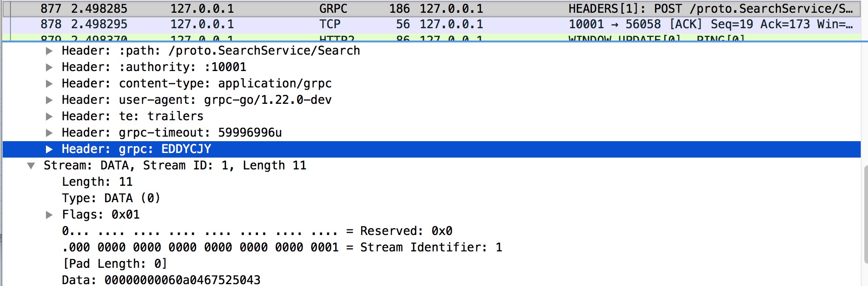This screenshot has height=286, width=868.
Task: Expand the Flags: 0x01 triangle
Action: [49, 215]
